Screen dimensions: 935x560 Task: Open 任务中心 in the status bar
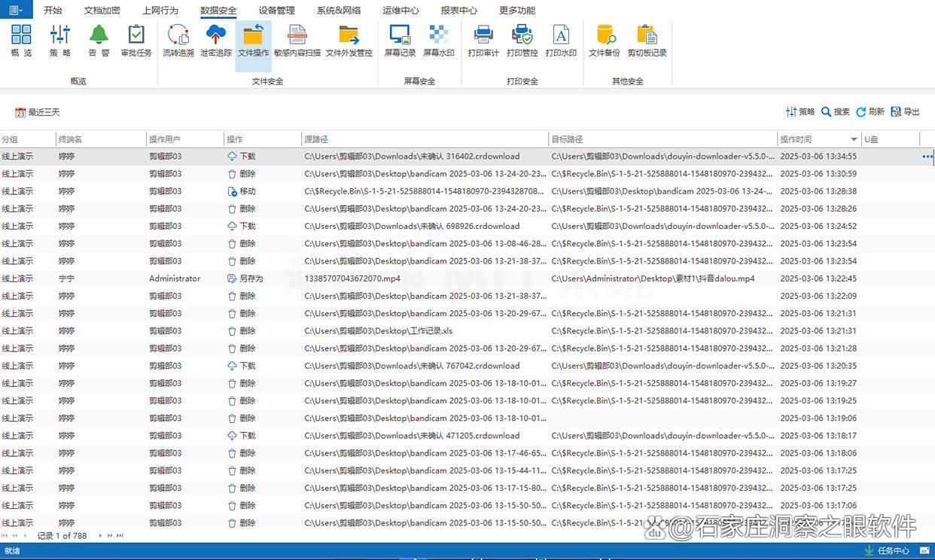coord(887,551)
